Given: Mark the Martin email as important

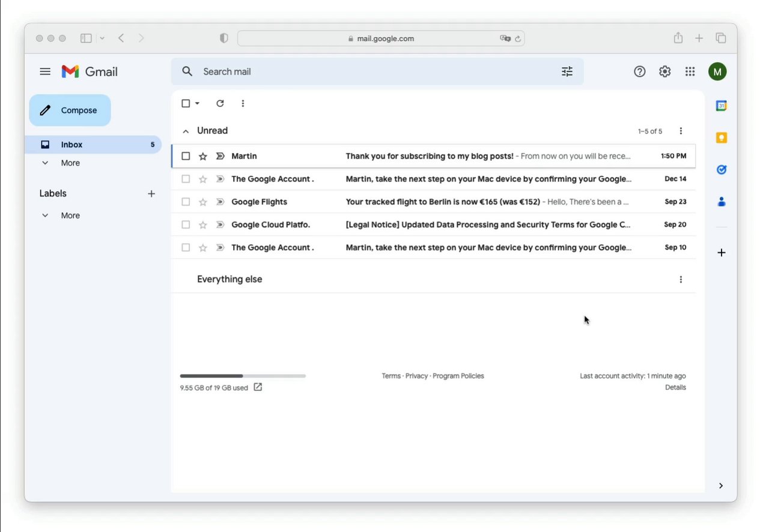Looking at the screenshot, I should coord(220,156).
